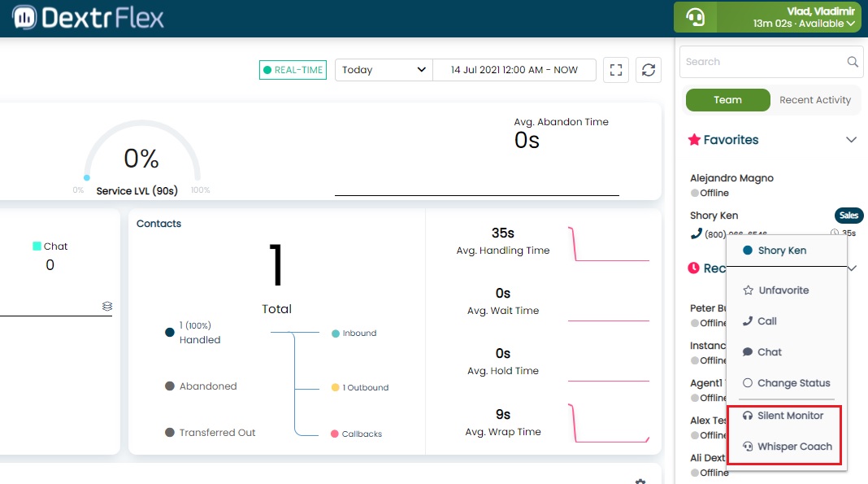Refresh the dashboard data
Screen dimensions: 868x484
click(x=649, y=70)
